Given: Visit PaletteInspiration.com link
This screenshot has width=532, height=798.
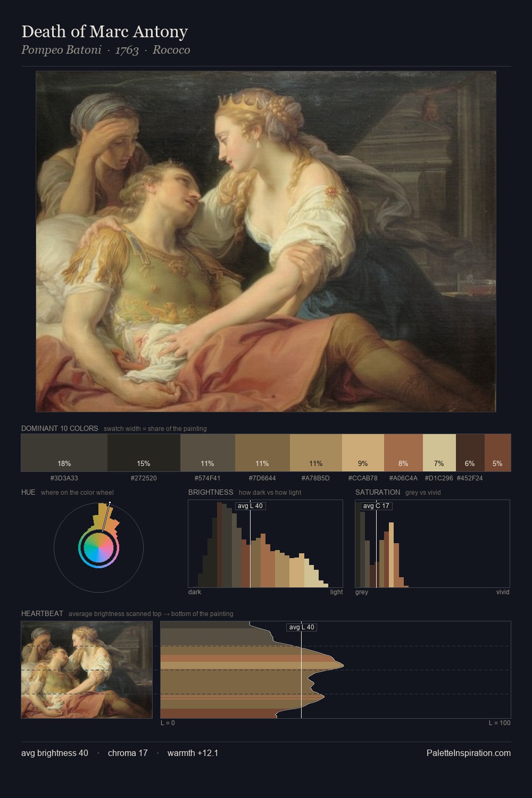Looking at the screenshot, I should click(x=469, y=753).
